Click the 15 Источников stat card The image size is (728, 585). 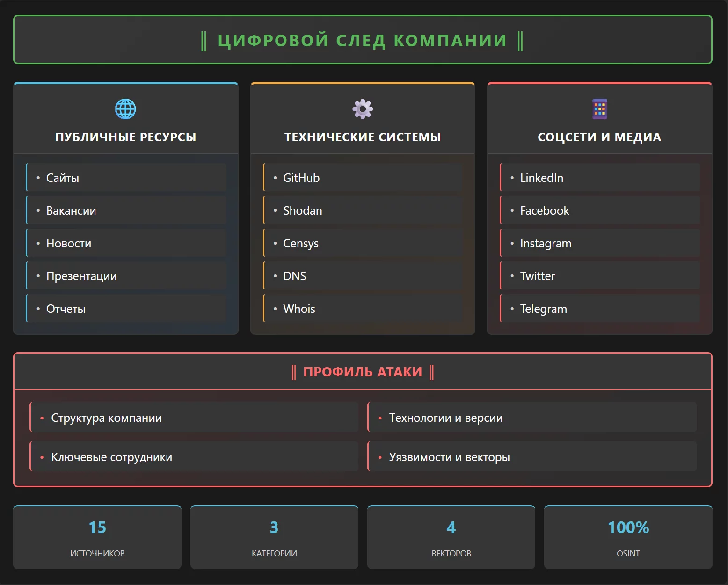pos(97,537)
